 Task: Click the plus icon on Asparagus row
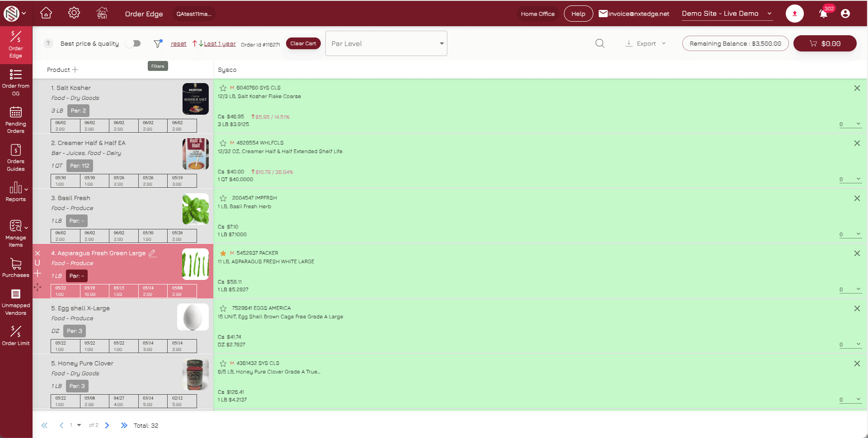point(38,273)
